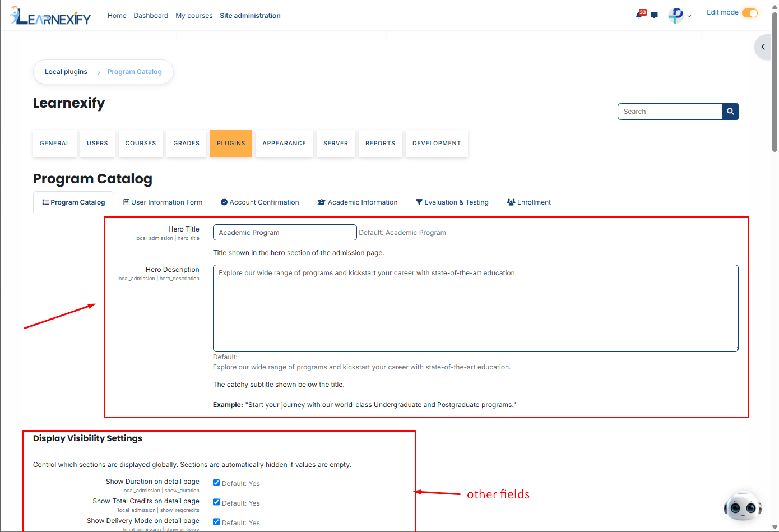The height and width of the screenshot is (532, 779).
Task: Open the APPEARANCE admin tab
Action: click(284, 144)
